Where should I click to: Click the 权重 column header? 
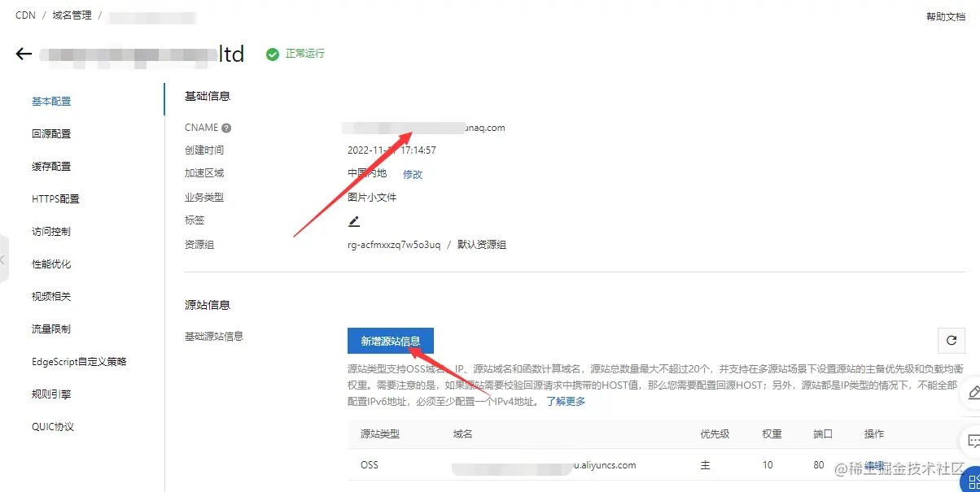[x=772, y=434]
